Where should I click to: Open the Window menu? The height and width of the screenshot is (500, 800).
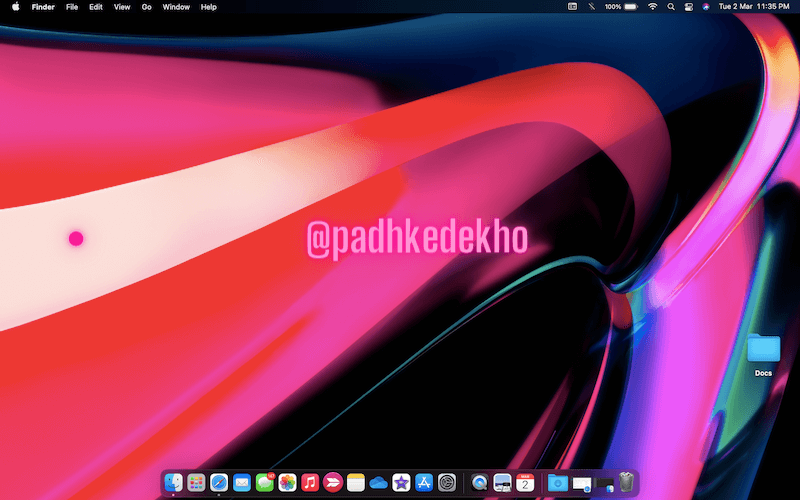tap(176, 7)
